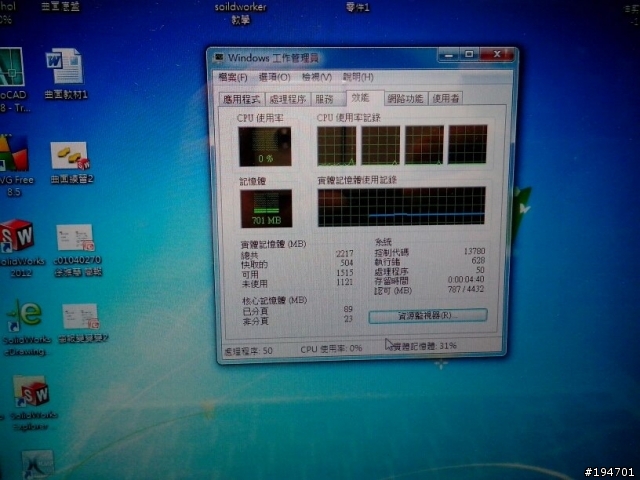Screen dimensions: 640x480
Task: Click the 實體記憶體使用記錄 graph
Action: pyautogui.click(x=402, y=206)
